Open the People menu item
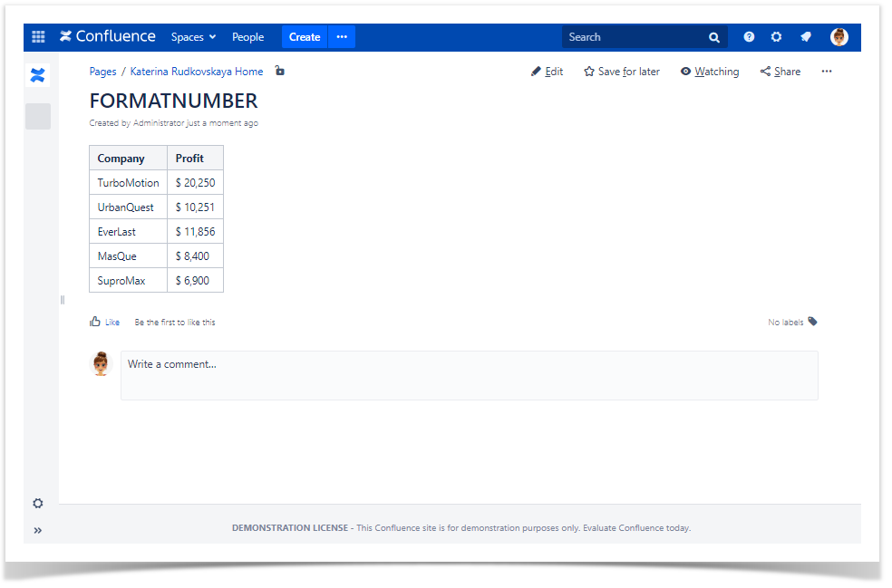 pyautogui.click(x=247, y=37)
